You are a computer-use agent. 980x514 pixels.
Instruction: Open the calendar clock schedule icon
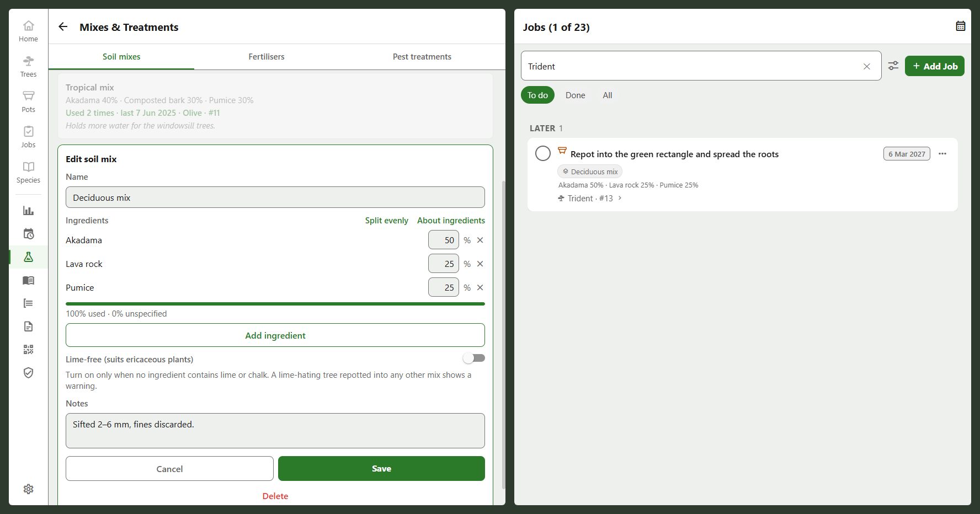tap(28, 234)
